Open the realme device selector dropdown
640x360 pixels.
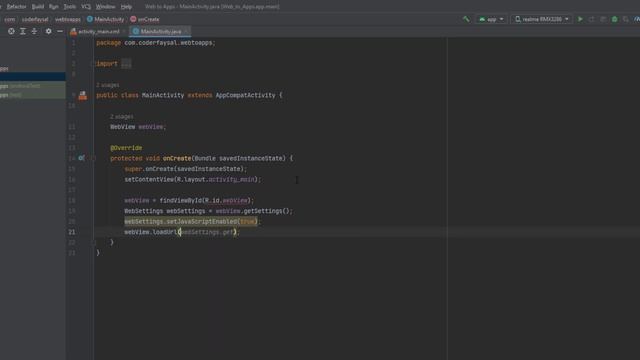coord(541,19)
